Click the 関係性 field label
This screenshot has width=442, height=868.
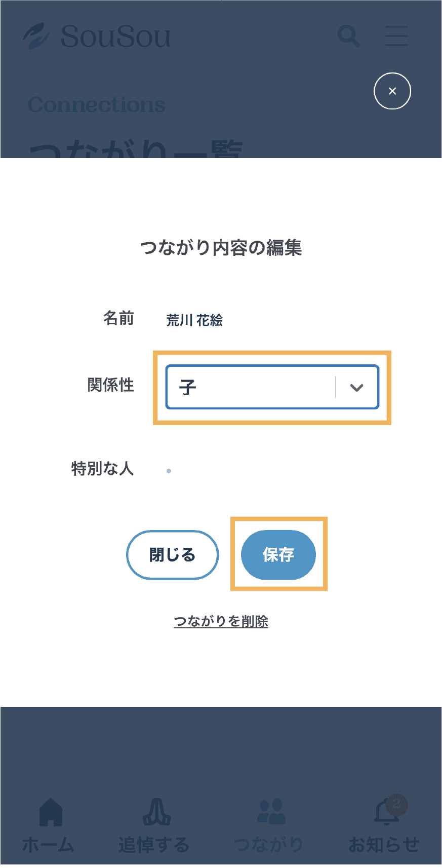click(x=110, y=385)
